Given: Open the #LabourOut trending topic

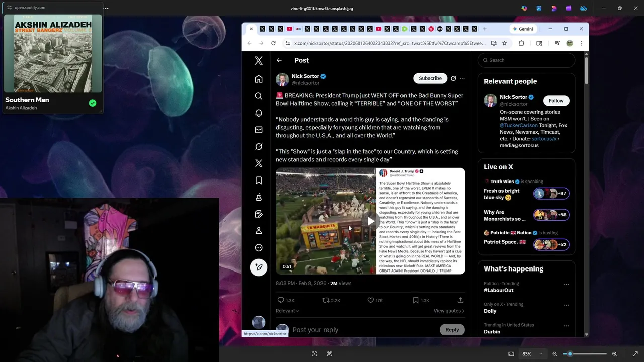Looking at the screenshot, I should click(499, 290).
